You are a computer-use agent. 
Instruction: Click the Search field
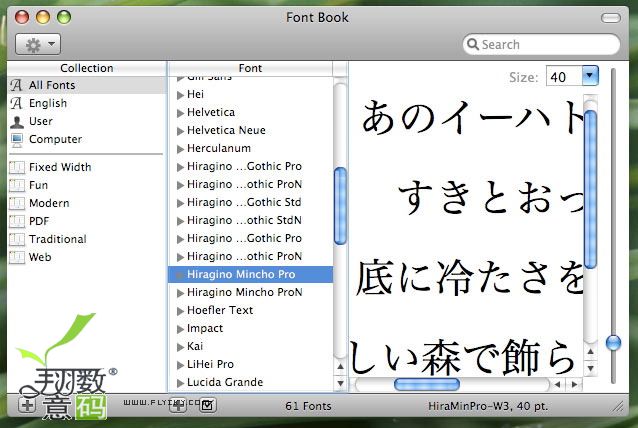pyautogui.click(x=541, y=44)
